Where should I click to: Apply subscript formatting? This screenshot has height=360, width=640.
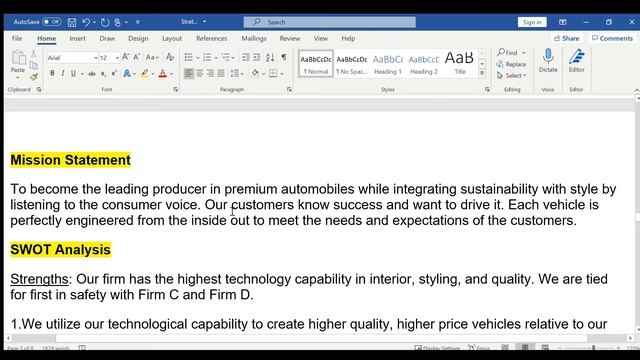(103, 73)
